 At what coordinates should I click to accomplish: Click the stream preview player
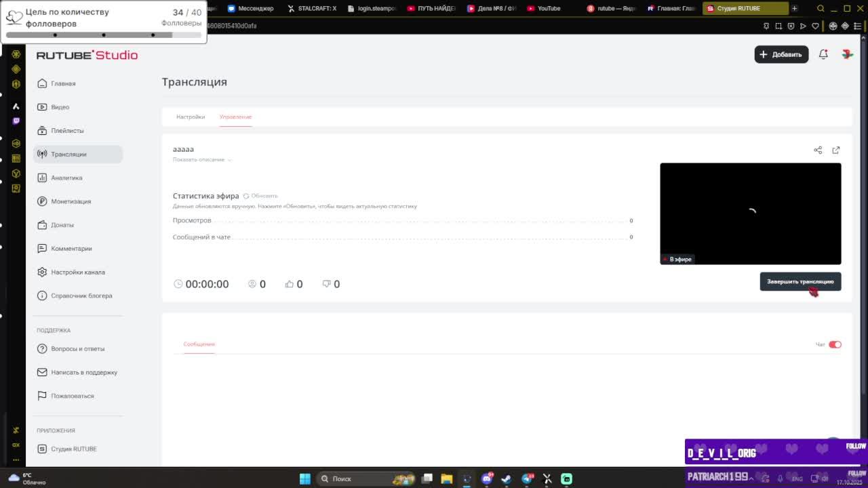click(x=750, y=213)
